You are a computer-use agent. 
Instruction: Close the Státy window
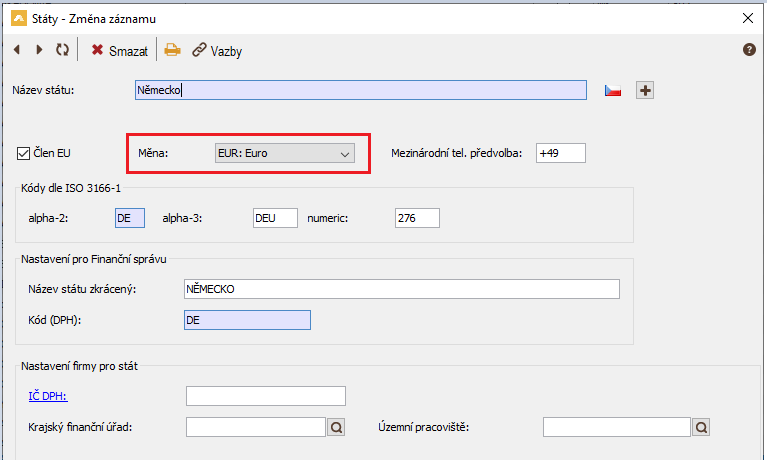click(x=745, y=18)
